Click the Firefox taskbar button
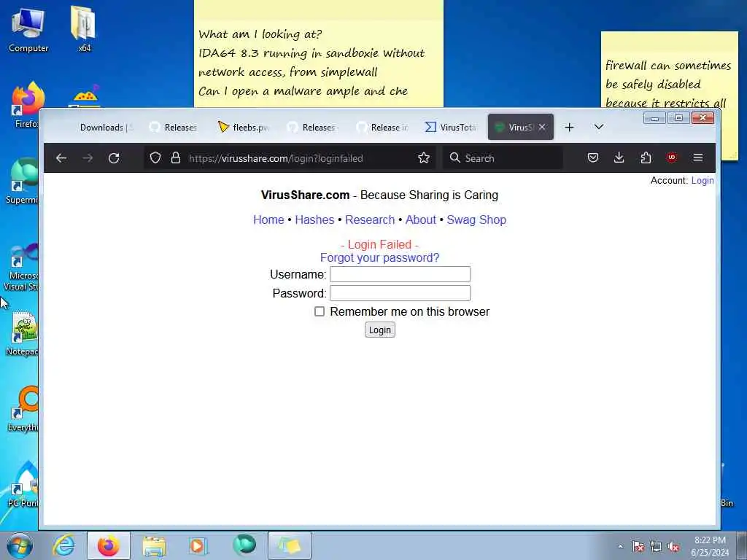 108,545
